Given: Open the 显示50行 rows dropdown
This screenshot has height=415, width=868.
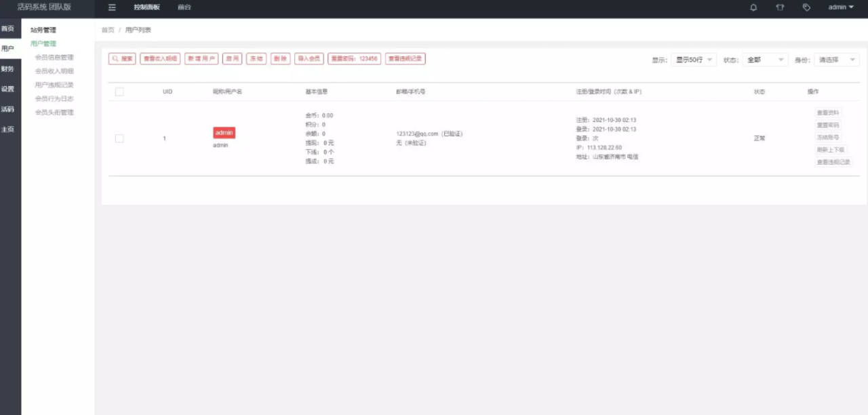Looking at the screenshot, I should (694, 60).
